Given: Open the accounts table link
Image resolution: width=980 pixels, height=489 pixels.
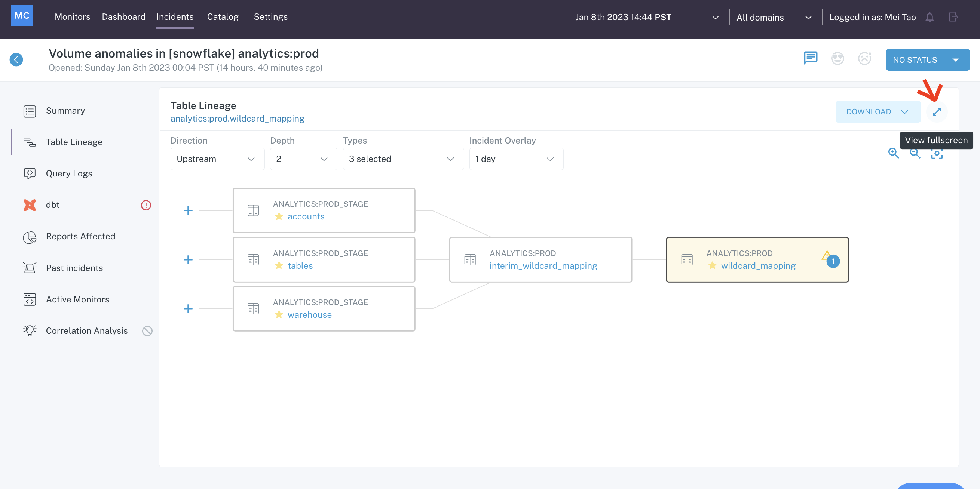Looking at the screenshot, I should coord(306,216).
